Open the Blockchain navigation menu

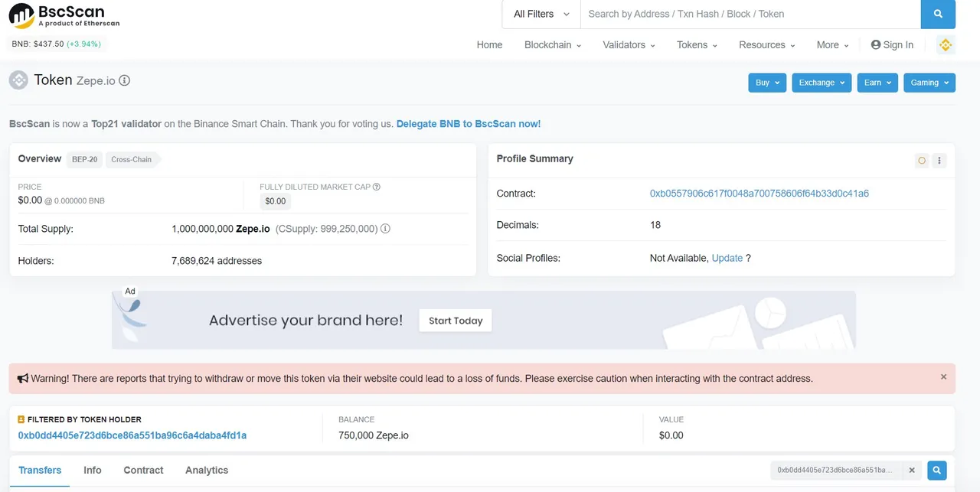(552, 45)
